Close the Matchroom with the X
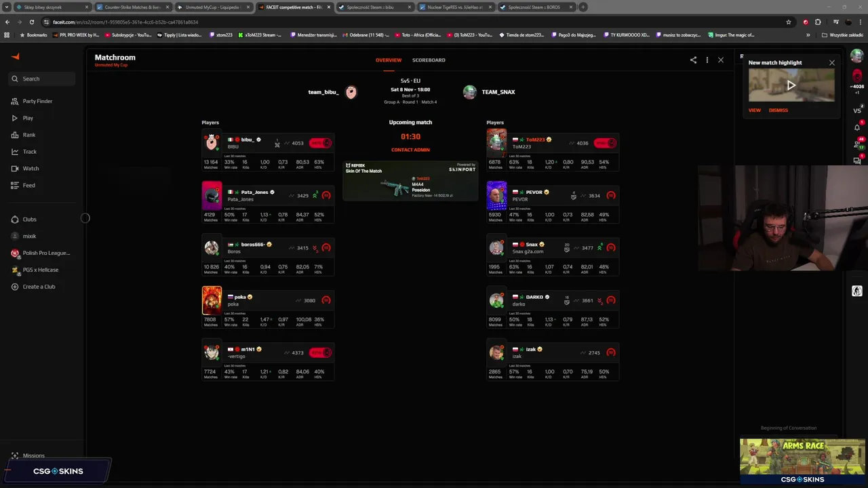 [x=721, y=60]
